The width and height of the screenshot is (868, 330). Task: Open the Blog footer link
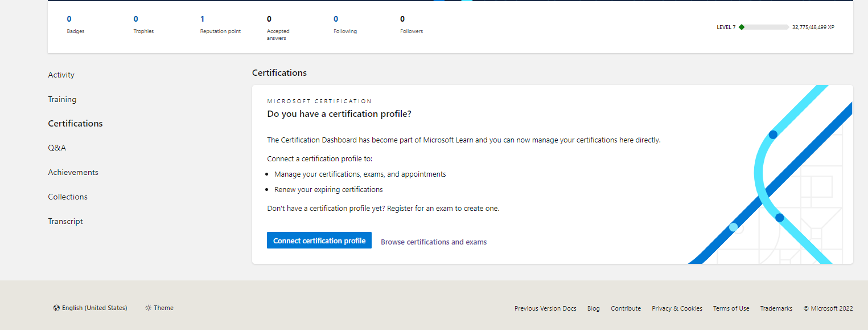coord(594,308)
